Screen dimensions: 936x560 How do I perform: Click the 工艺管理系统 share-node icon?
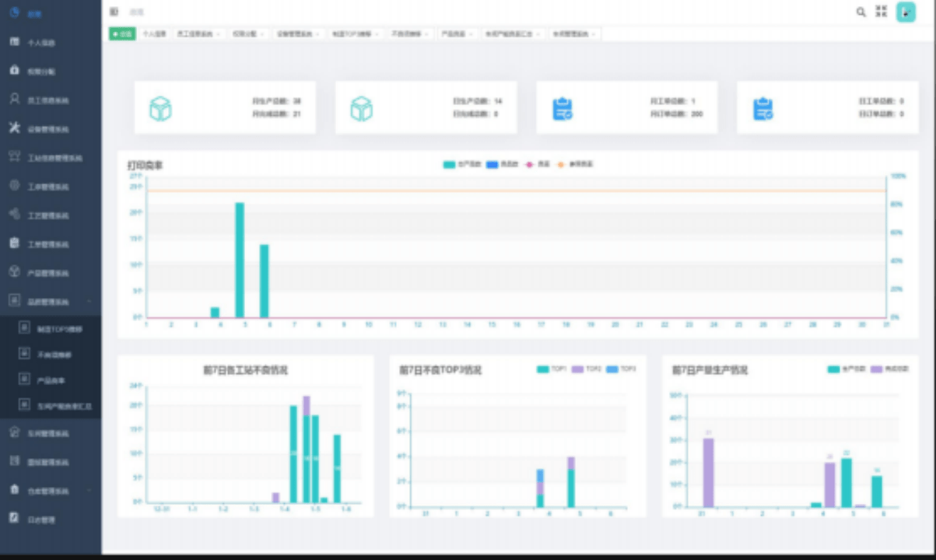click(x=14, y=214)
